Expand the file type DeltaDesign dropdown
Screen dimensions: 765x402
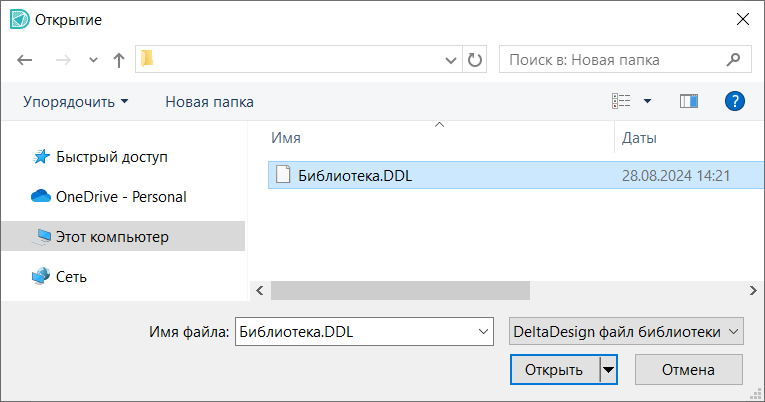(x=735, y=331)
